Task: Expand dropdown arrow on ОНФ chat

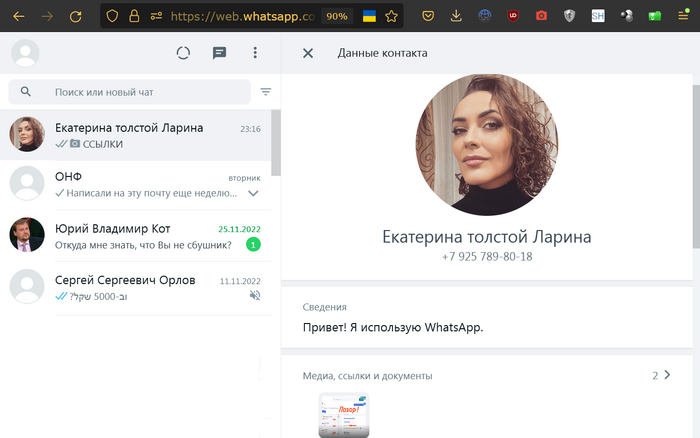Action: tap(253, 192)
